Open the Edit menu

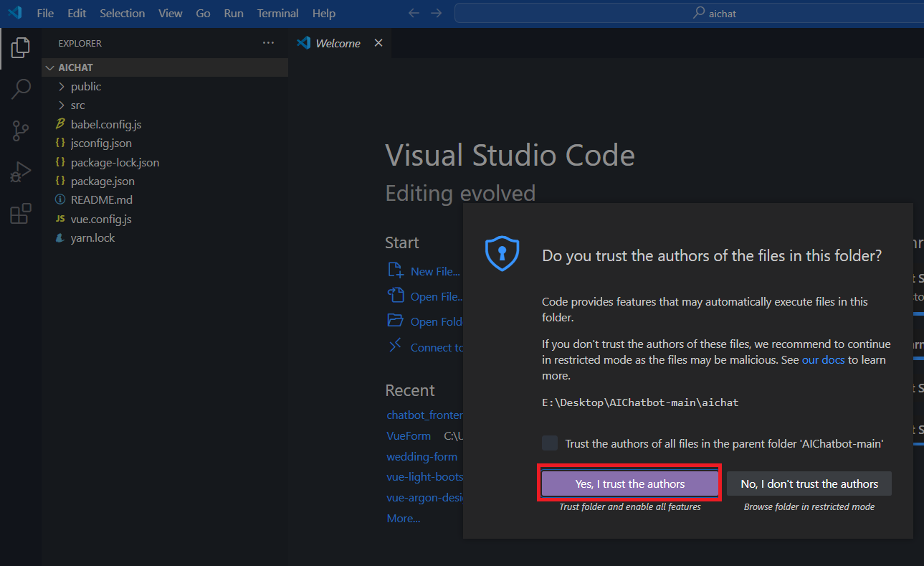click(x=77, y=13)
